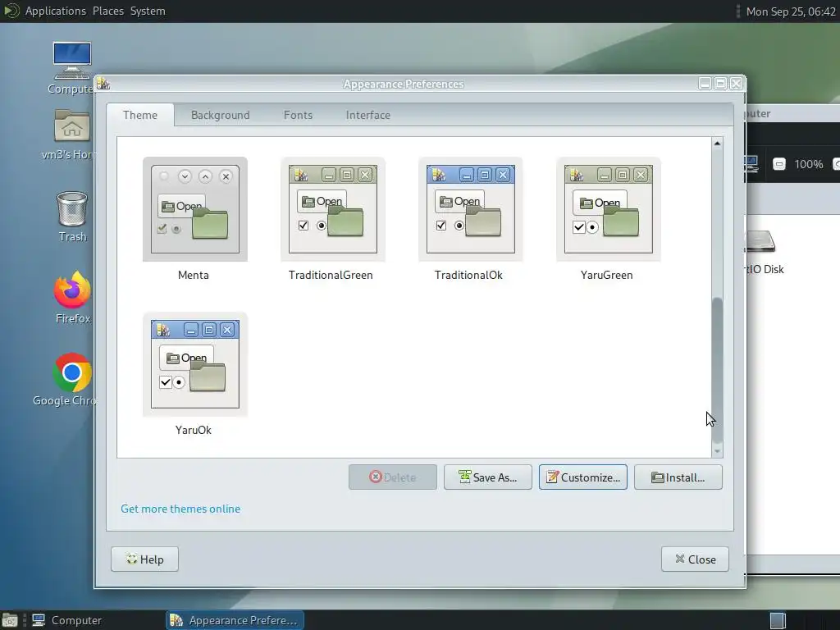Apply the YaruOk theme thumbnail

(195, 364)
